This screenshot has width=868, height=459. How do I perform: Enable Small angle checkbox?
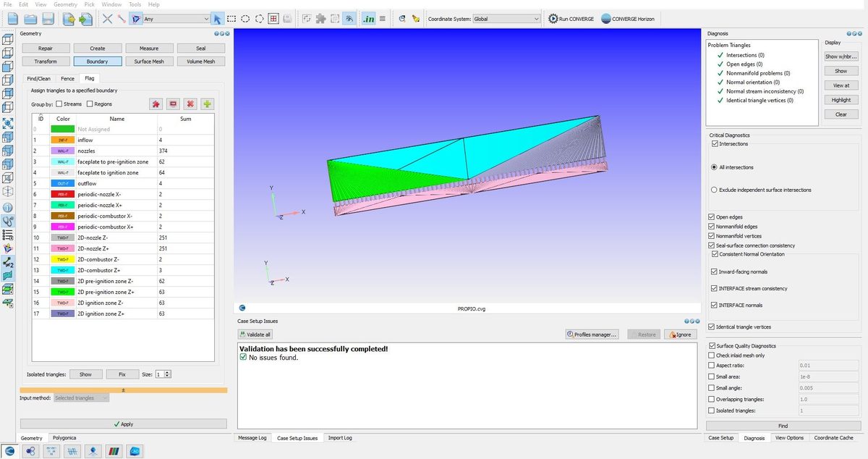click(x=712, y=388)
